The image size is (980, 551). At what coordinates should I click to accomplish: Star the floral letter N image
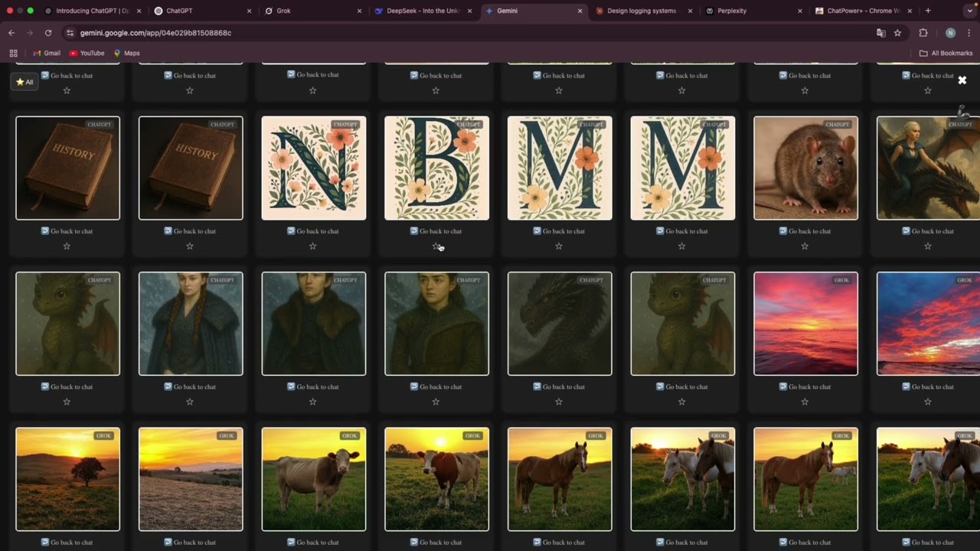pos(312,246)
